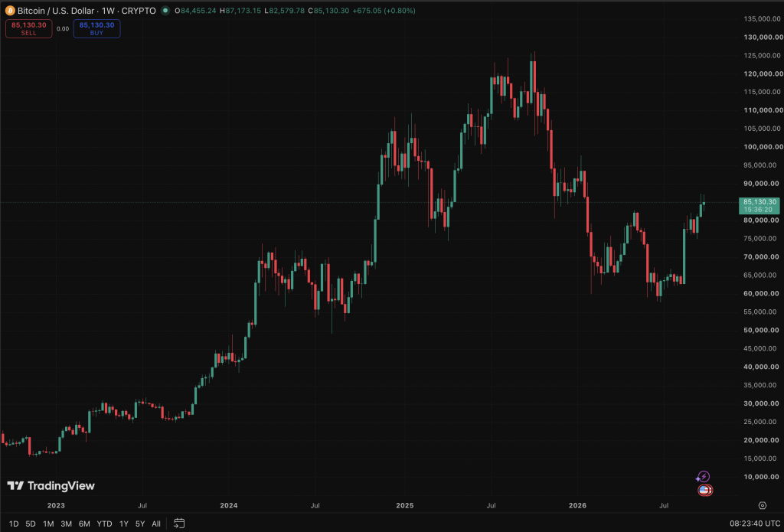
Task: Click the 105,000.00 price axis label
Action: [763, 129]
